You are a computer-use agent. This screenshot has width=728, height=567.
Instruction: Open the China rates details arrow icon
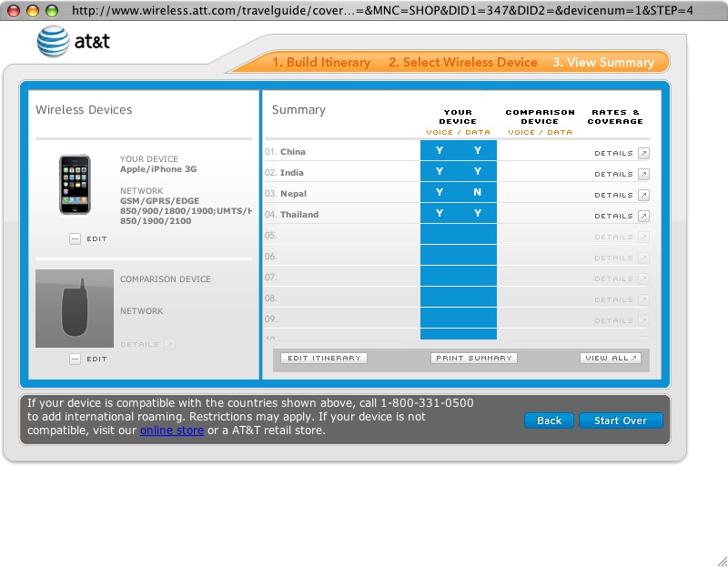643,153
